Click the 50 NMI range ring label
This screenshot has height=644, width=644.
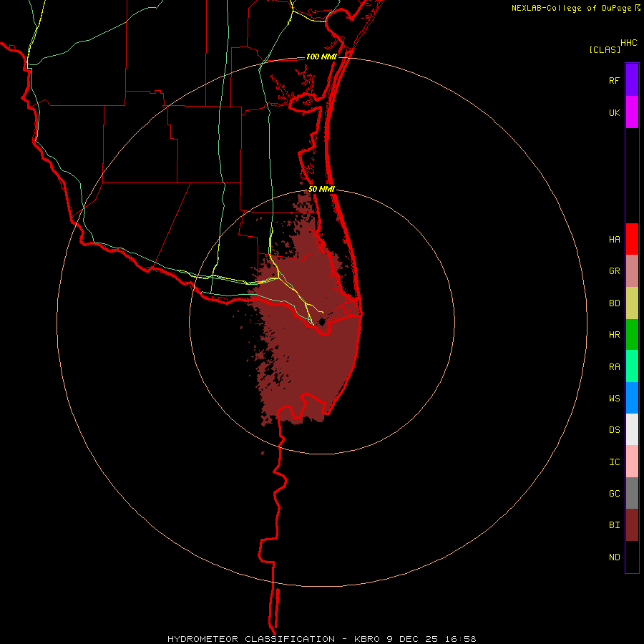pos(321,189)
